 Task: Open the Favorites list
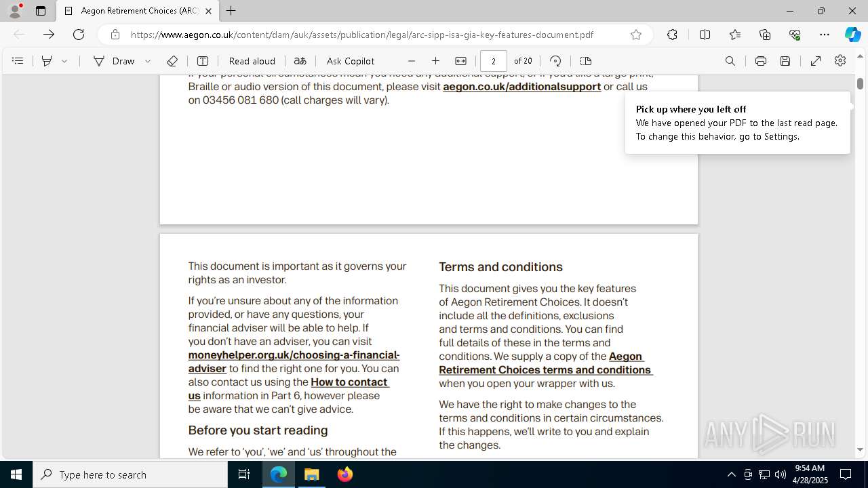point(735,35)
